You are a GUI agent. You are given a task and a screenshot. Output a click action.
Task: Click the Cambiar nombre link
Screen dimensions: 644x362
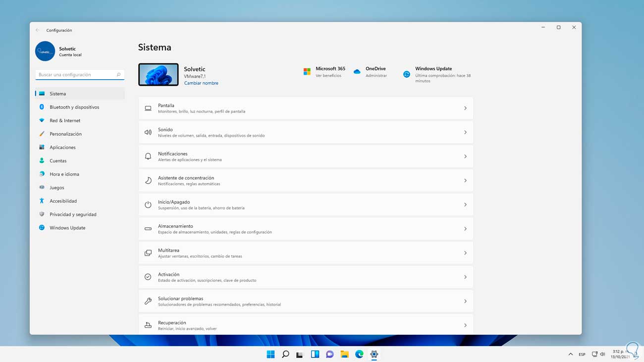pyautogui.click(x=201, y=83)
